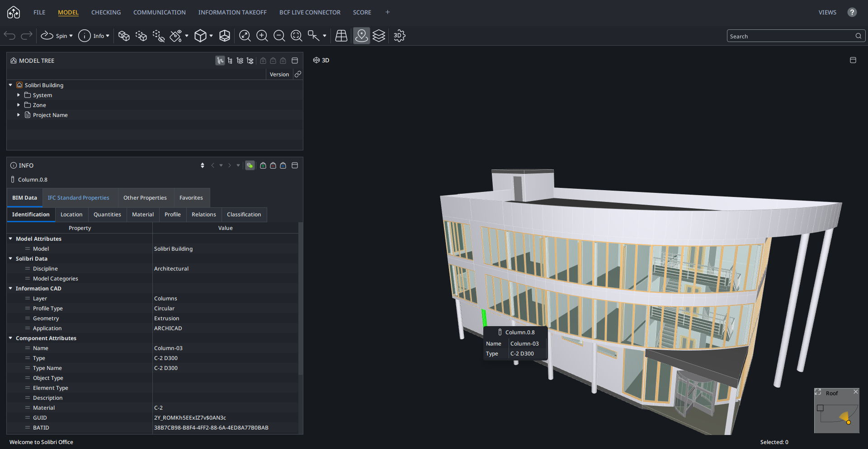Toggle the perspective box view icon
Screen dimensions: 868x449
point(225,36)
